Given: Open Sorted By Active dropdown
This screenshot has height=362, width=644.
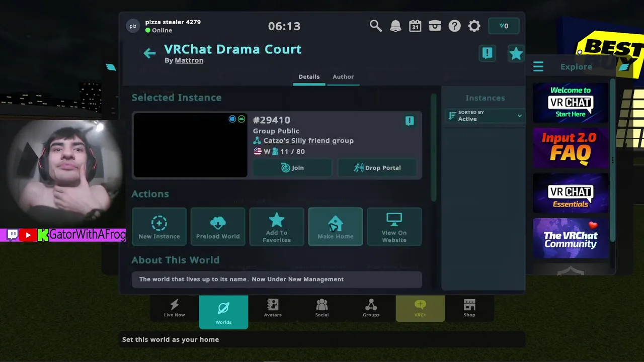Looking at the screenshot, I should [485, 116].
